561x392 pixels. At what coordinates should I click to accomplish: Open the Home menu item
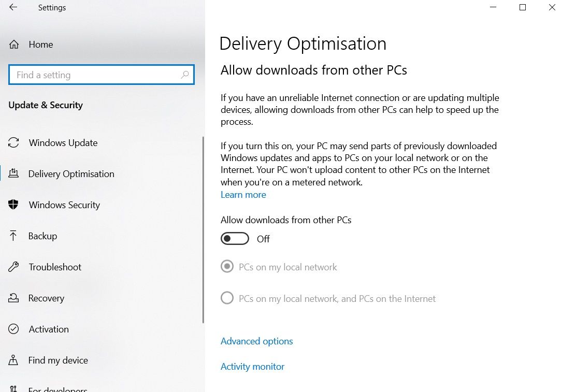[40, 45]
